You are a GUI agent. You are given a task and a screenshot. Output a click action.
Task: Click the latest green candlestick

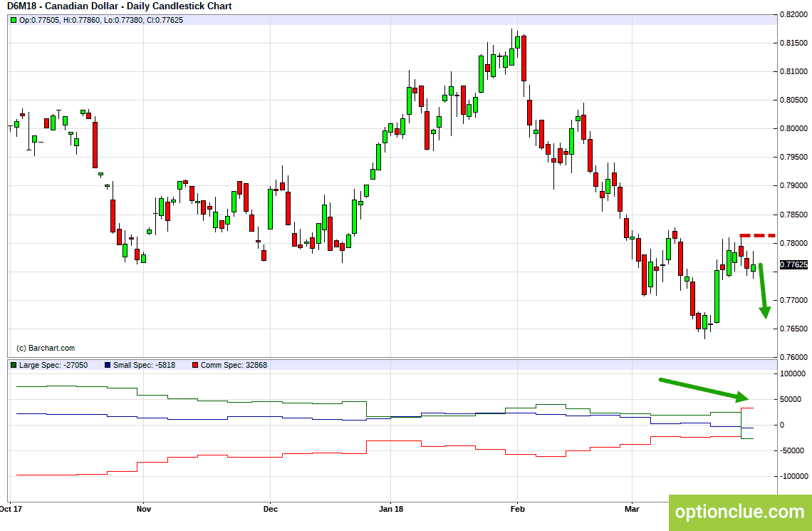754,267
